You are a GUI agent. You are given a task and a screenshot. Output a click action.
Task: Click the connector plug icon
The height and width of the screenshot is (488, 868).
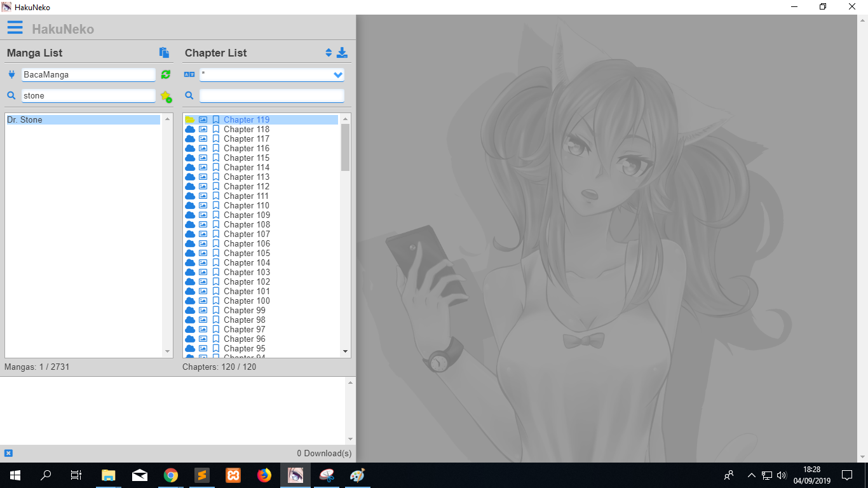click(11, 74)
